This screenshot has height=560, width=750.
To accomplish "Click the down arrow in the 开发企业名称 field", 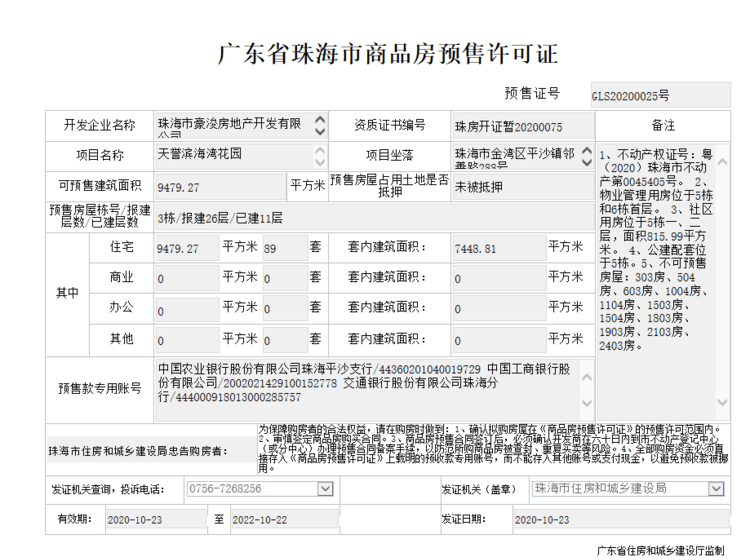I will pos(320,131).
